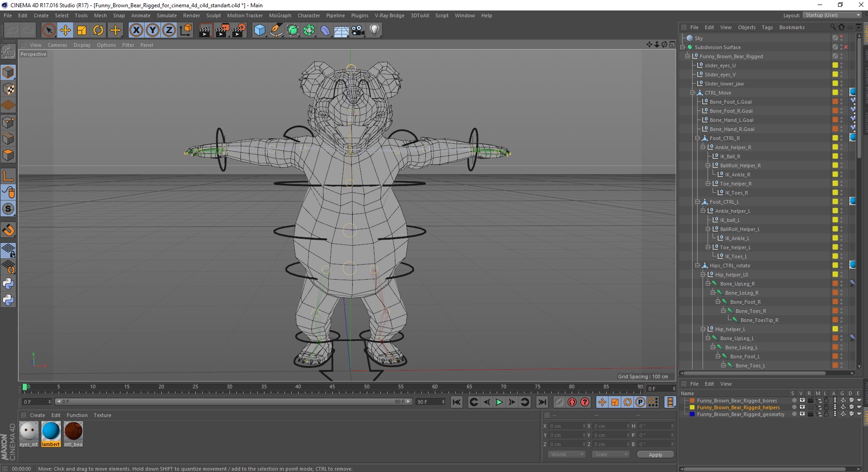
Task: Go to start of animation
Action: tap(457, 402)
